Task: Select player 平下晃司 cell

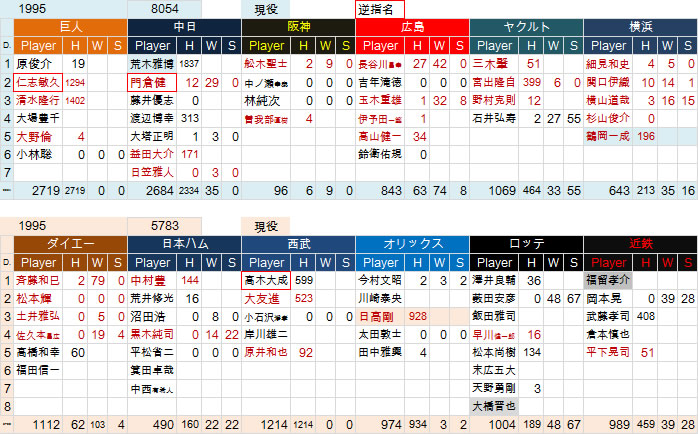Action: [608, 353]
